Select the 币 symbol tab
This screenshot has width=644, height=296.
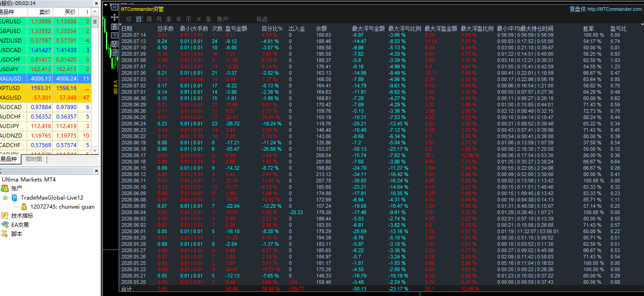coord(188,19)
